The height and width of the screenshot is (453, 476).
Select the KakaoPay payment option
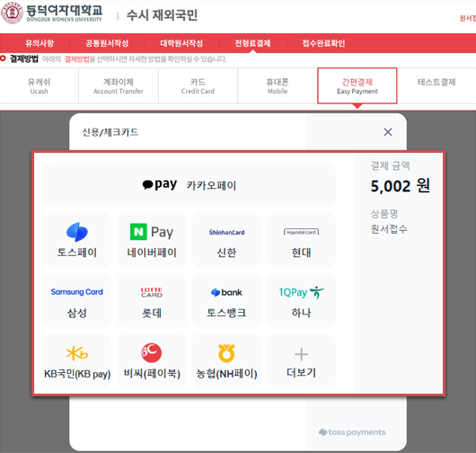(x=190, y=185)
